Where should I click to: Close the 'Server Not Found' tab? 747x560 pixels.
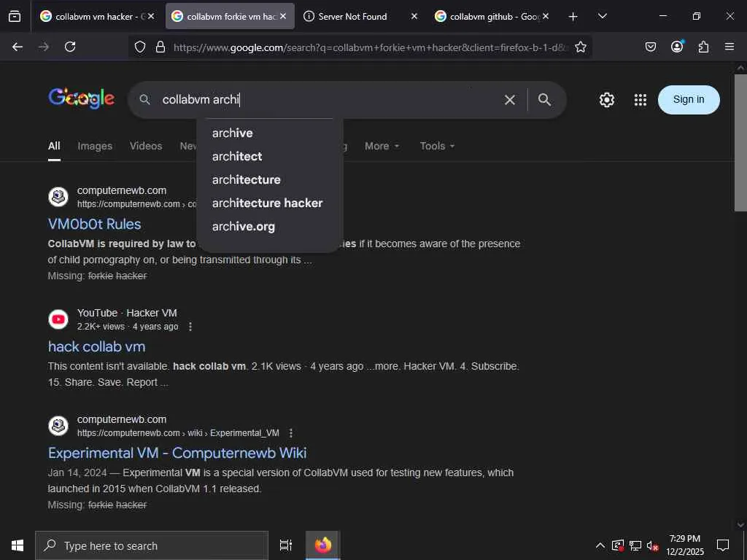point(414,17)
